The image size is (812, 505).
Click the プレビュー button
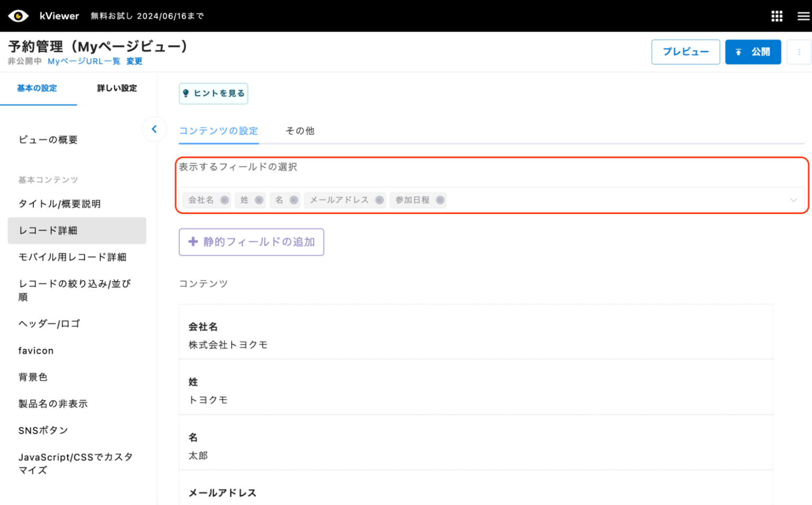pyautogui.click(x=685, y=51)
